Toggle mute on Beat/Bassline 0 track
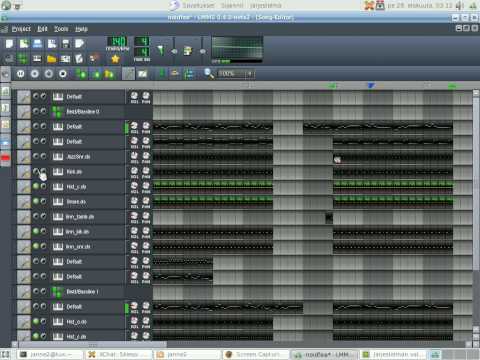Viewport: 480px width, 360px height. click(36, 111)
